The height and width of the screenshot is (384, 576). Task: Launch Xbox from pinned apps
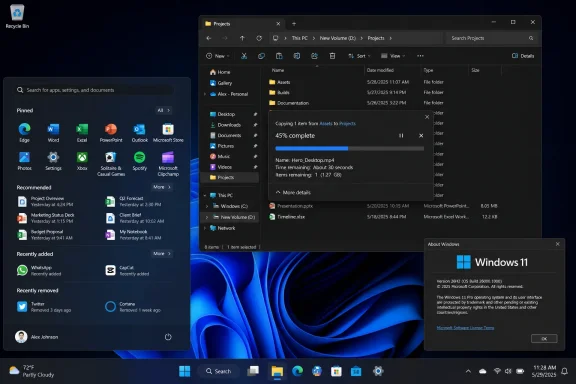coord(82,161)
